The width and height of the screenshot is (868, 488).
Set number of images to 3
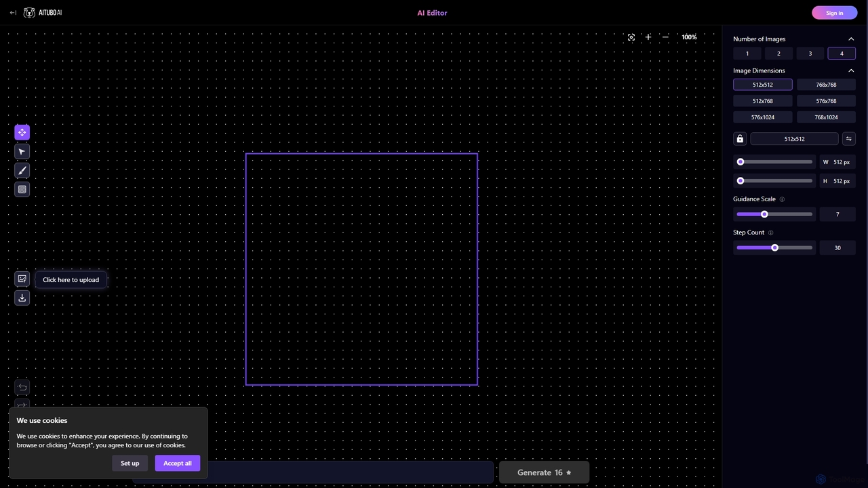point(810,54)
